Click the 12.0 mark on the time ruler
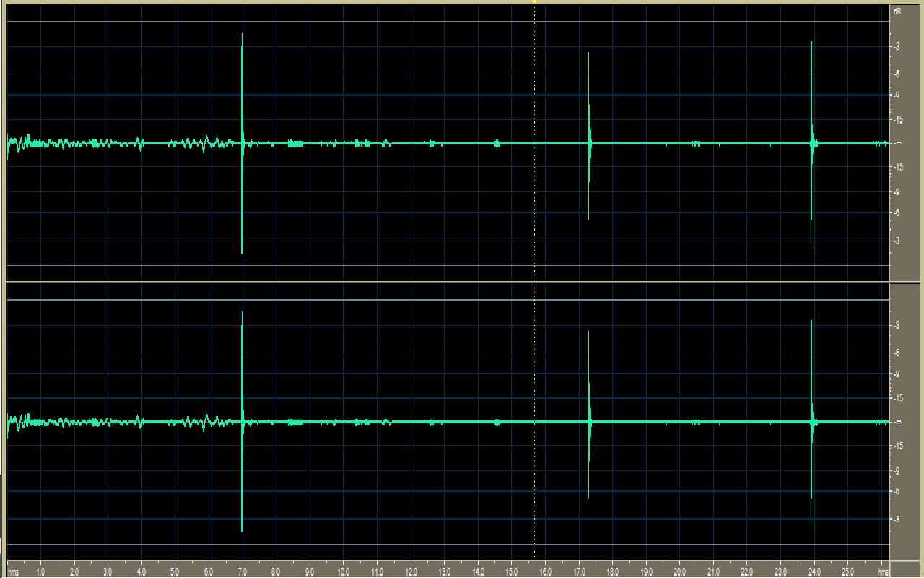 (x=411, y=571)
